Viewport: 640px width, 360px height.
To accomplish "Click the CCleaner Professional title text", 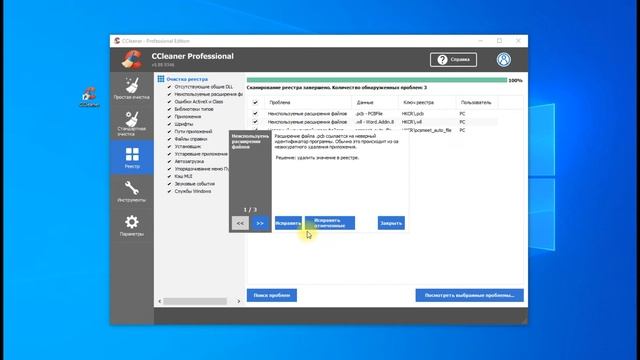I will [x=193, y=56].
